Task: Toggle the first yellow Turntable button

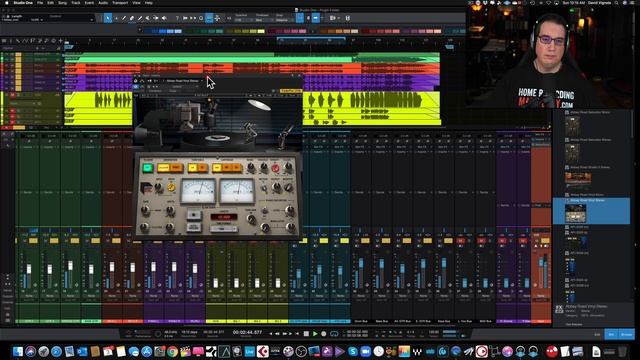Action: click(x=192, y=167)
